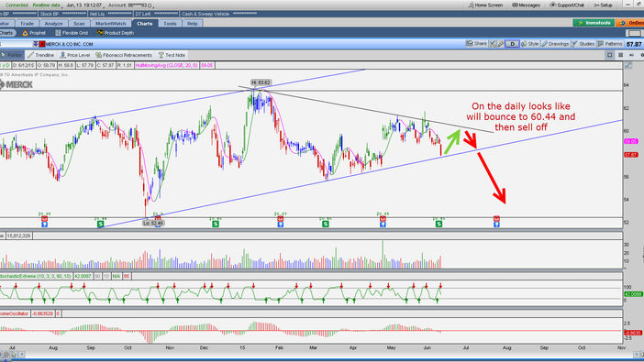
Task: Click the HullMovingAvg (CLOSE, 20, 0) study label
Action: 166,65
